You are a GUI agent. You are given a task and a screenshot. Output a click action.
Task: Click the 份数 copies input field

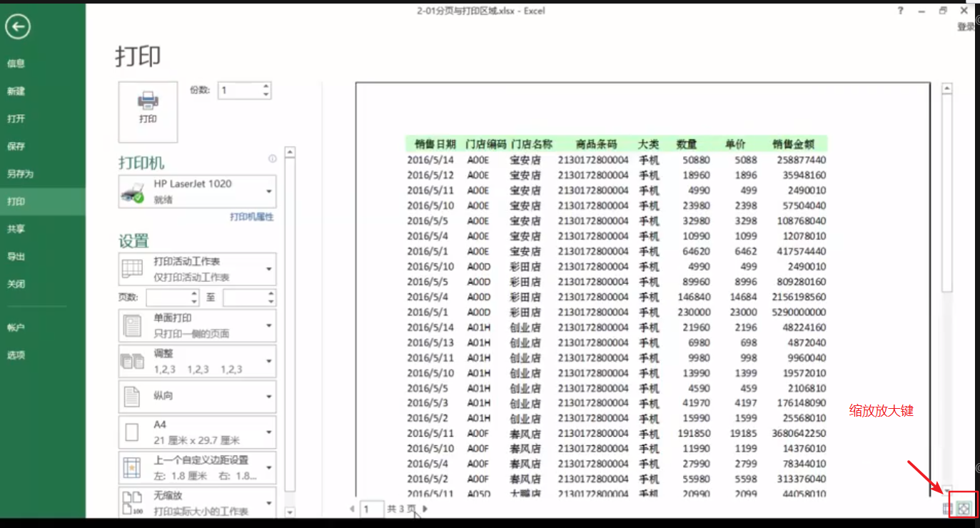[240, 91]
